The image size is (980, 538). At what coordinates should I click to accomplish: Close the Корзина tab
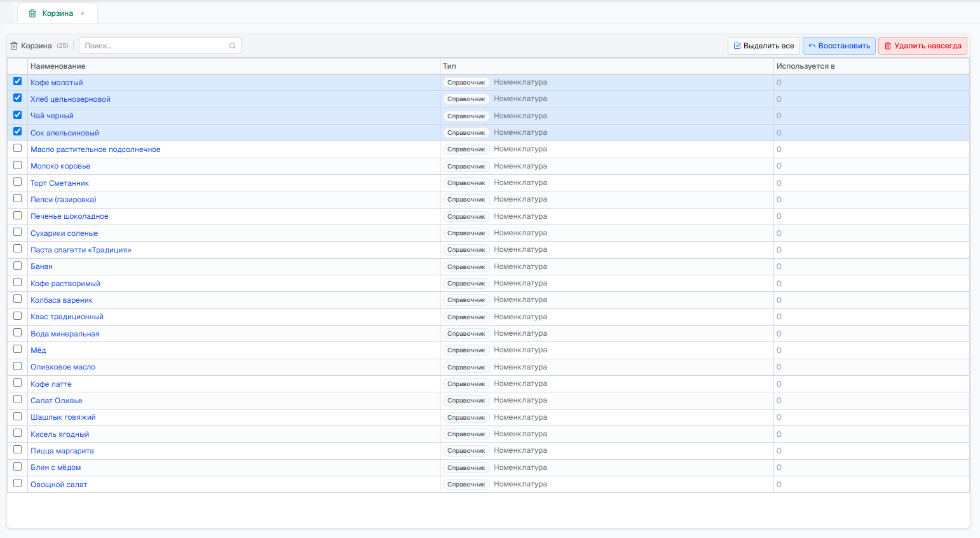point(83,13)
